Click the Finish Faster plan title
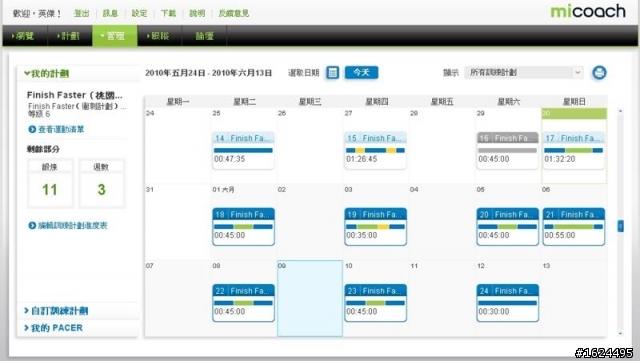Screen dimensions: 640x361 point(75,95)
